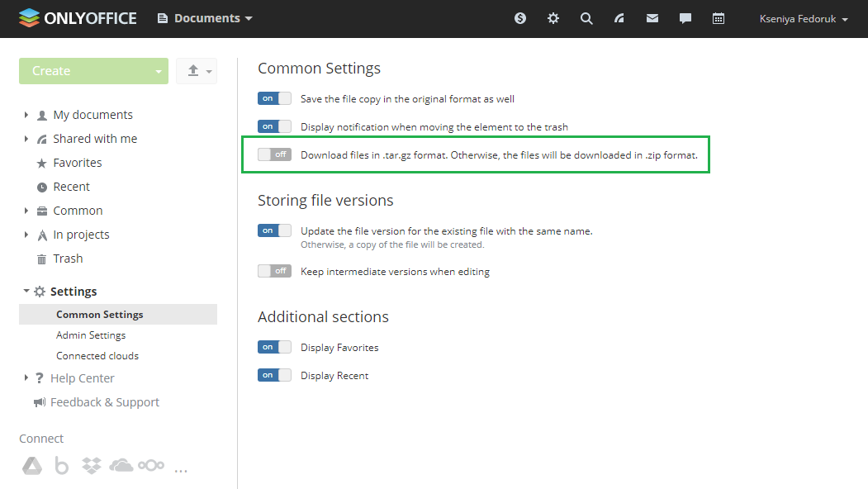Select Admin Settings in sidebar

(91, 335)
